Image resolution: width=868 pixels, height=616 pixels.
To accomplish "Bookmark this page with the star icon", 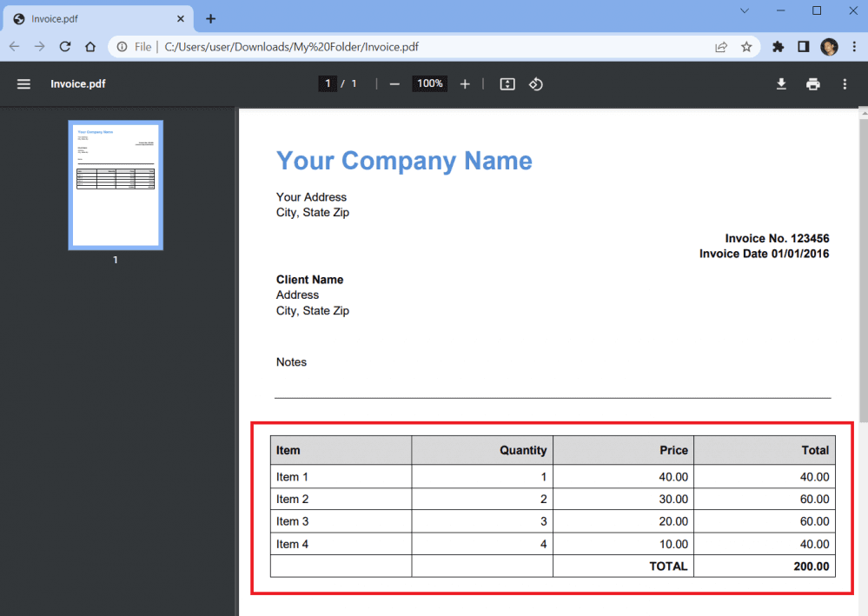I will 746,47.
